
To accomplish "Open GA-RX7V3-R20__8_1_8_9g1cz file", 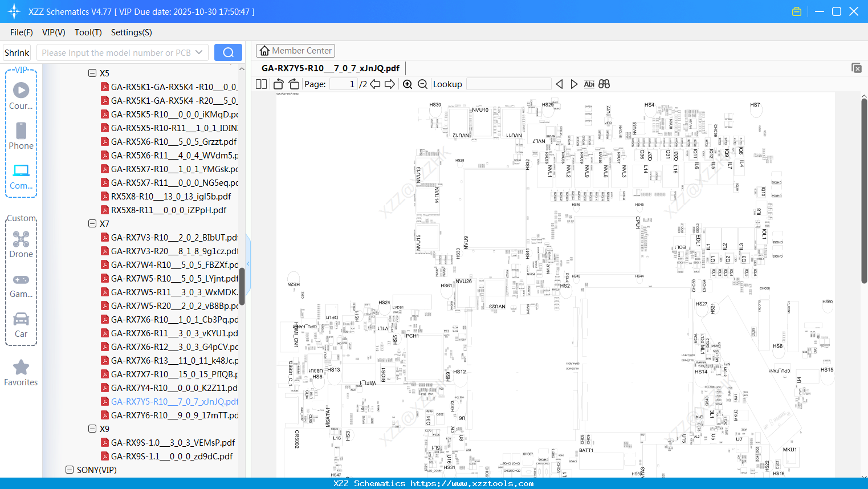I will tap(169, 251).
